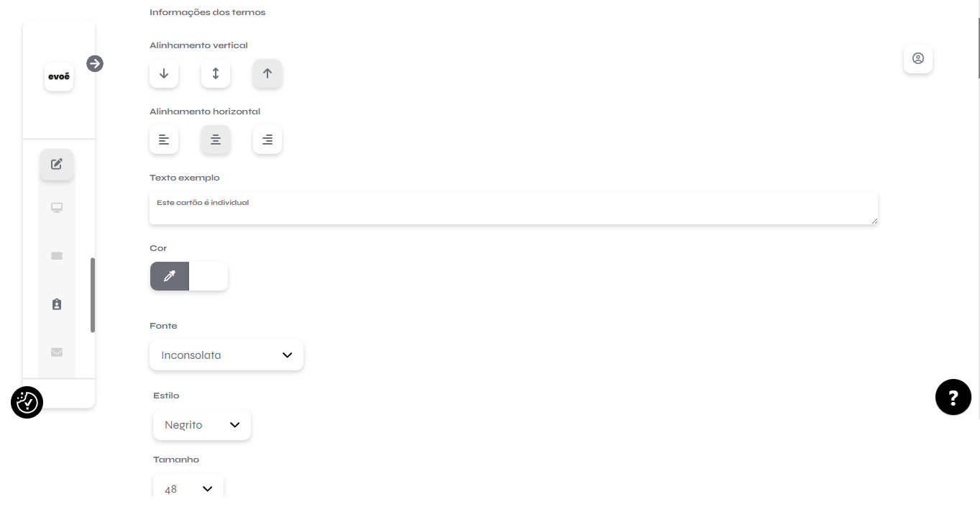Open the ticket icon in sidebar
The image size is (980, 507).
click(x=57, y=256)
